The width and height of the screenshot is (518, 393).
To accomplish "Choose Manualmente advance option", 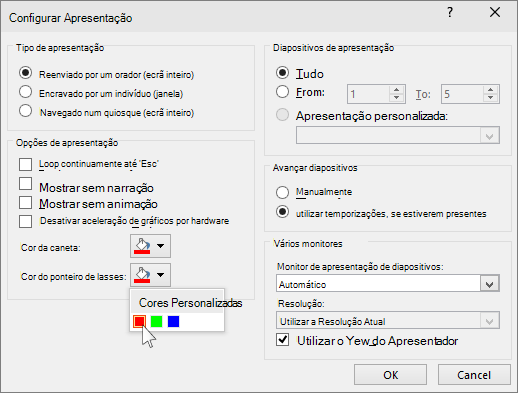I will 282,192.
